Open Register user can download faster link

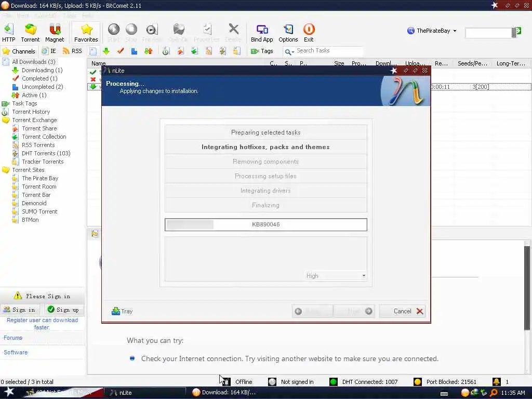tap(42, 324)
